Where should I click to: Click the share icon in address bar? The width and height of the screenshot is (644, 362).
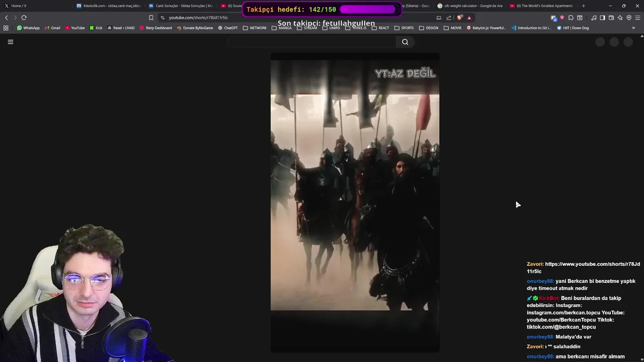coord(449,18)
